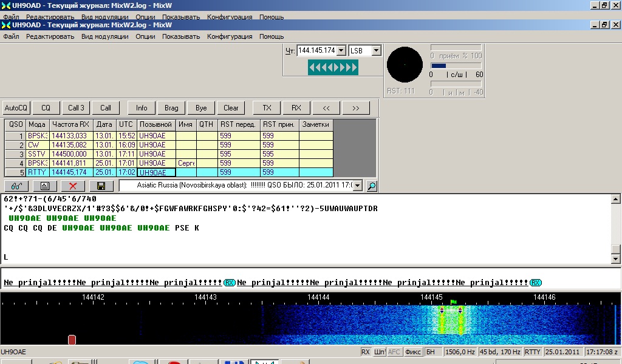Image resolution: width=622 pixels, height=364 pixels.
Task: Open the Конфигурация menu
Action: click(x=229, y=36)
